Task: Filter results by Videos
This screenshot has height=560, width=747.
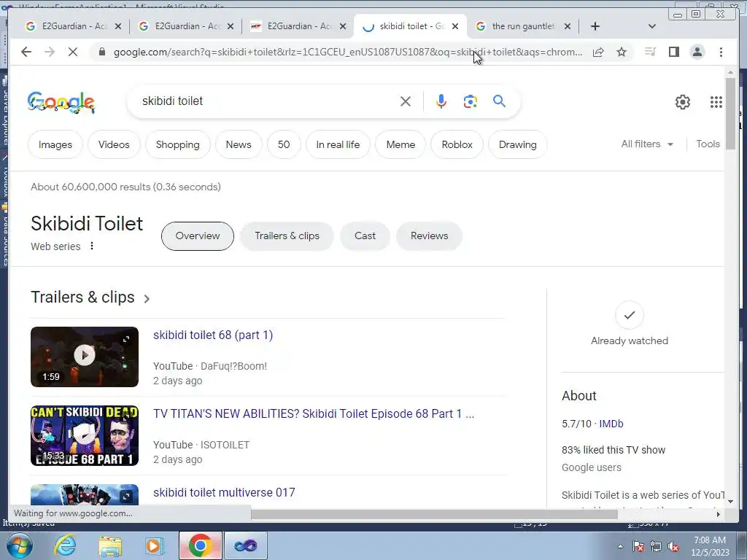Action: pos(114,144)
